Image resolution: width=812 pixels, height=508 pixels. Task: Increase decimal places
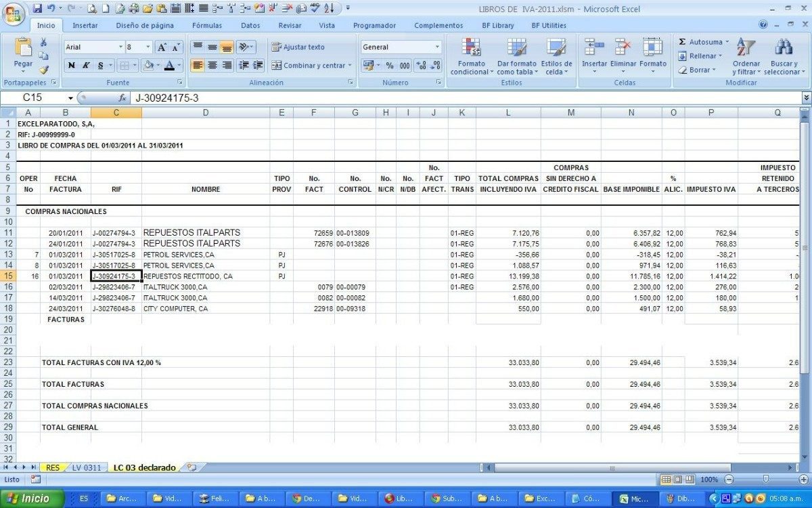tap(421, 66)
